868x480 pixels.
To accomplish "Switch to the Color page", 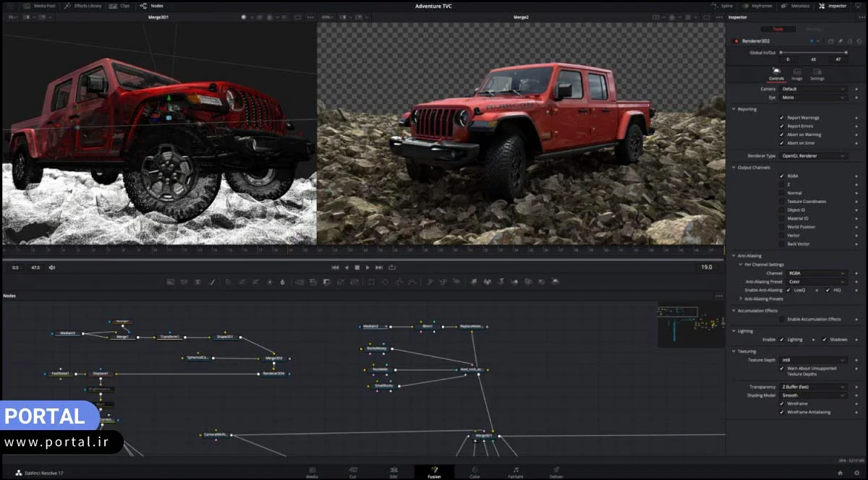I will click(x=476, y=471).
